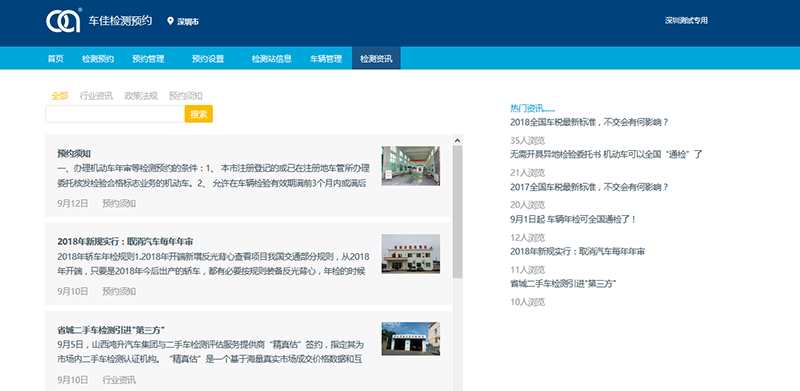
Task: Open list article 省城二手车检测引进“第三方”
Action: [111, 329]
